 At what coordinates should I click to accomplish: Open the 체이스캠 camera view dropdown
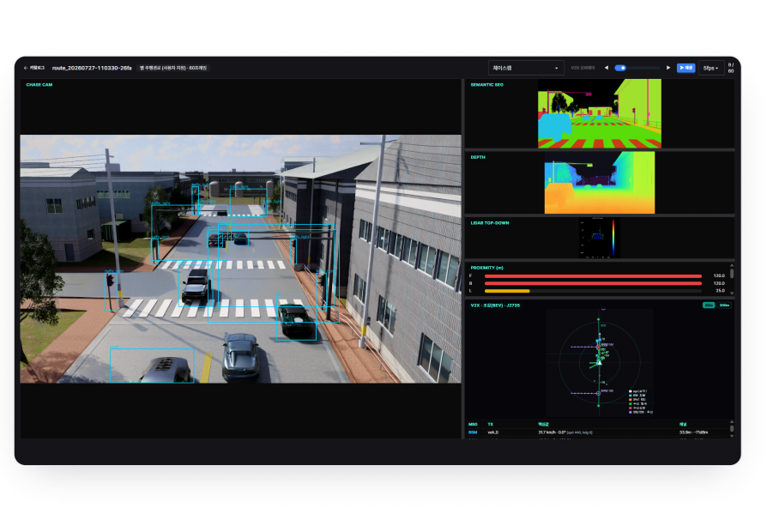(x=526, y=68)
